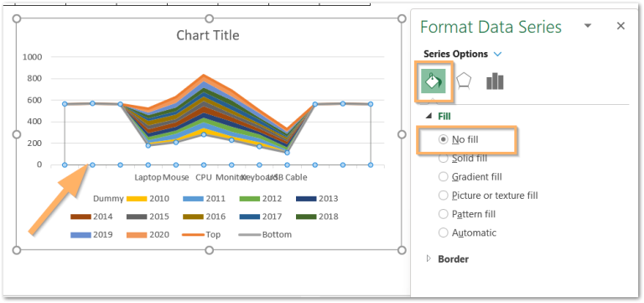644x303 pixels.
Task: Open the Effects pentagon icon tab
Action: pos(464,81)
